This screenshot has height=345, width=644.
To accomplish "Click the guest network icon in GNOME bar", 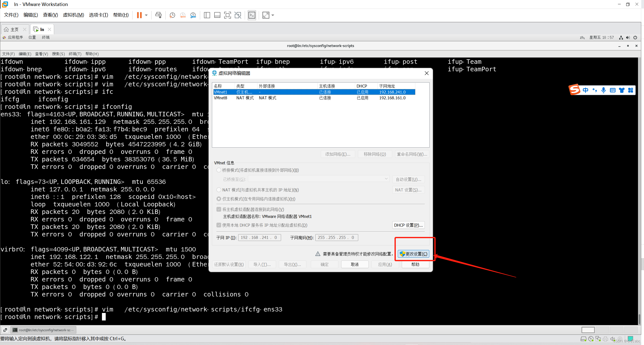I will click(621, 38).
